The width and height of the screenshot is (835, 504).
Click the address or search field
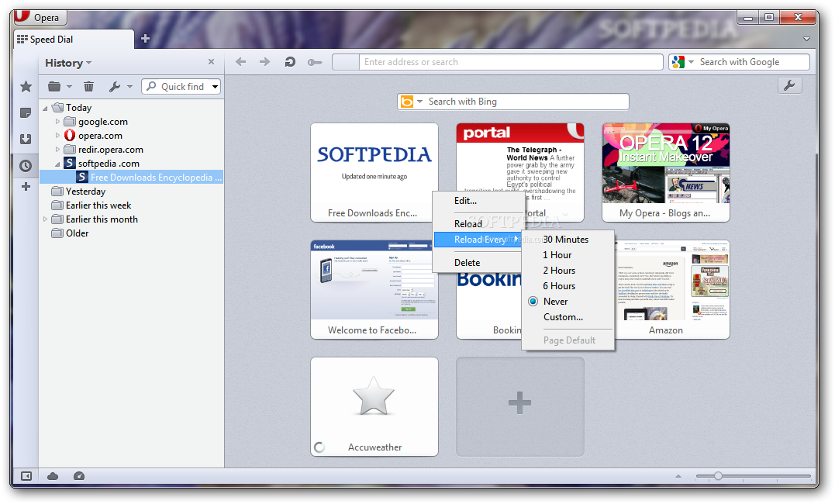click(x=511, y=62)
